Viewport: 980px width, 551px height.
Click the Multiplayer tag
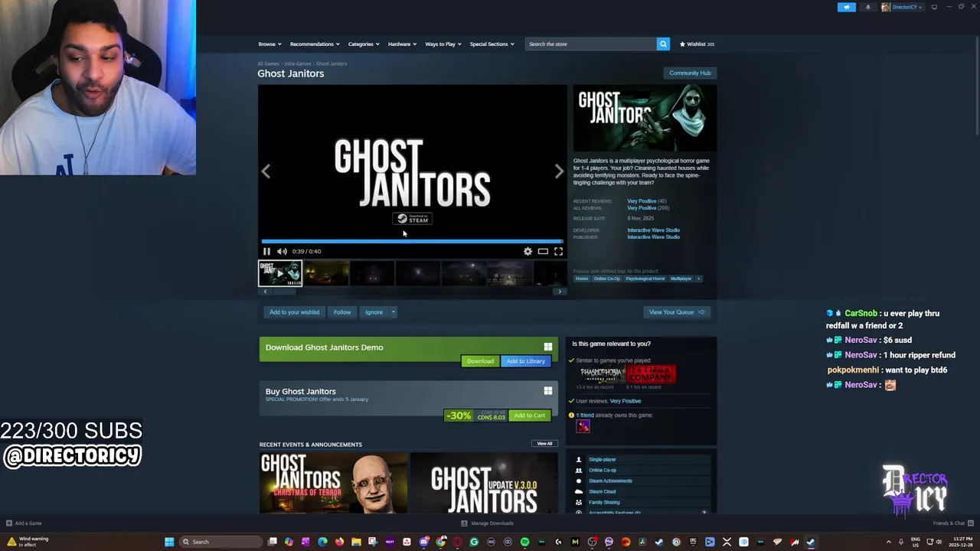681,279
